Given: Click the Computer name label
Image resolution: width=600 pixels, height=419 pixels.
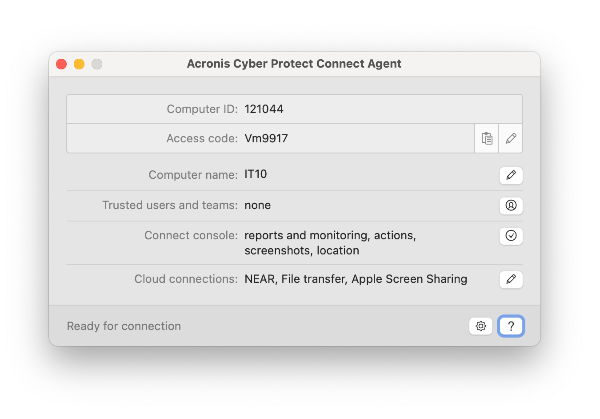Looking at the screenshot, I should click(x=193, y=175).
